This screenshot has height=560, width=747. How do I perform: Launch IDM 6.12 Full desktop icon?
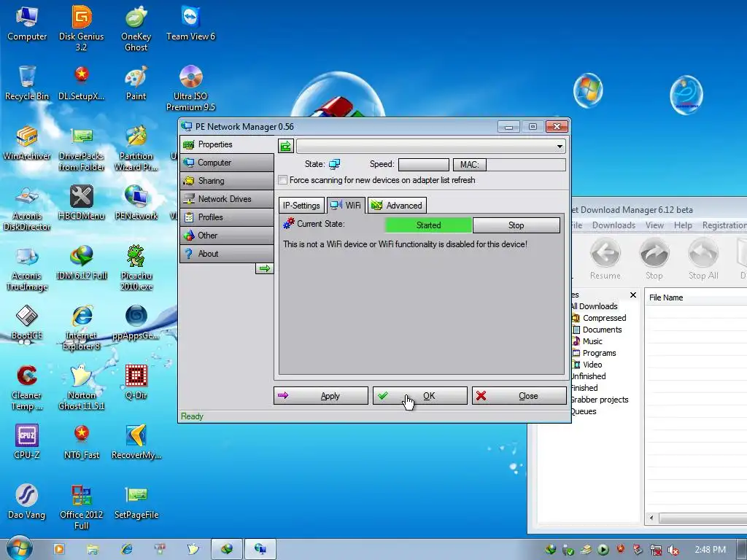tap(82, 262)
